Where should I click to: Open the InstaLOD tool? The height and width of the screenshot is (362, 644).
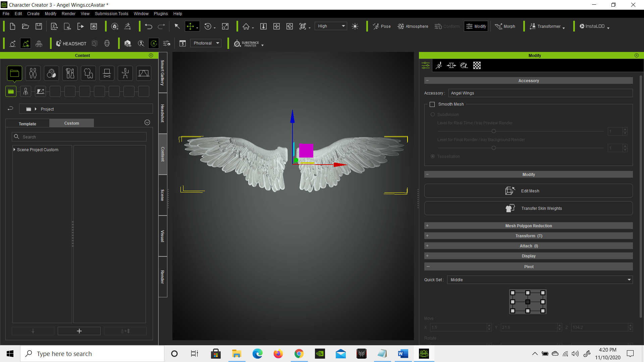pyautogui.click(x=592, y=26)
